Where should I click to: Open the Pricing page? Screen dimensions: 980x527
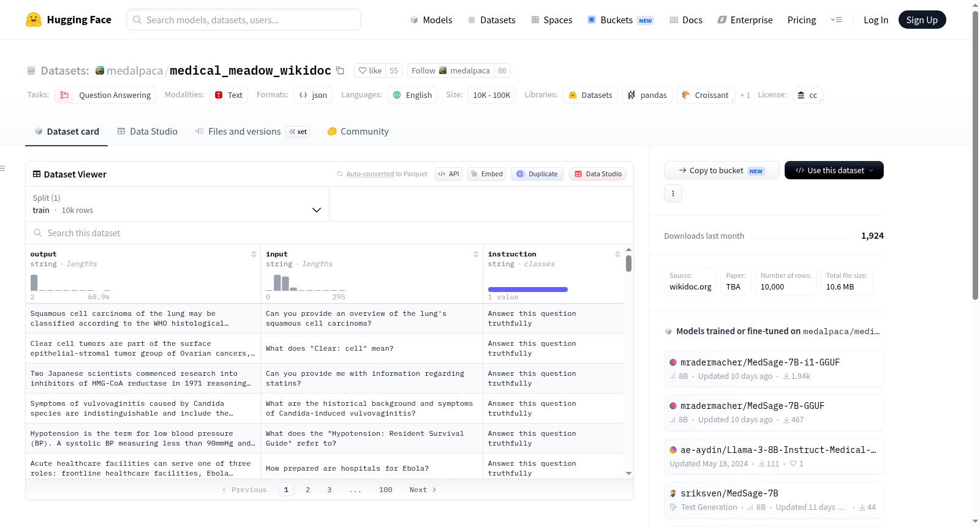tap(802, 20)
